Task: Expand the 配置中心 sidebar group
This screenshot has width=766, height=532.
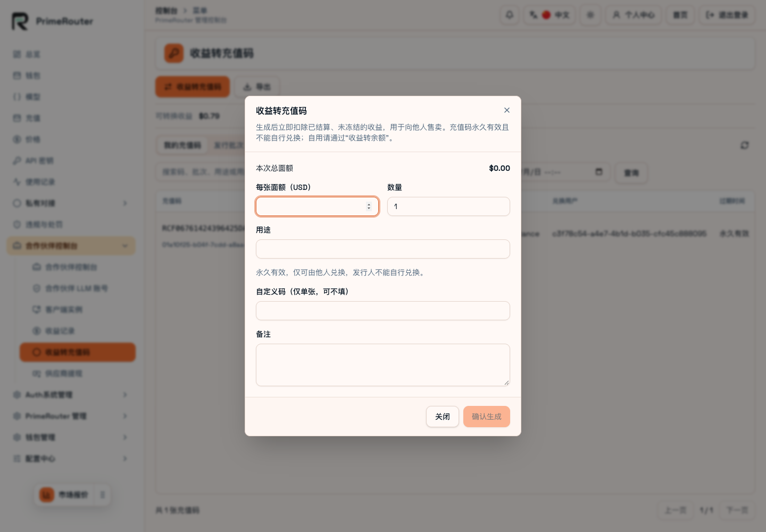Action: [71, 459]
